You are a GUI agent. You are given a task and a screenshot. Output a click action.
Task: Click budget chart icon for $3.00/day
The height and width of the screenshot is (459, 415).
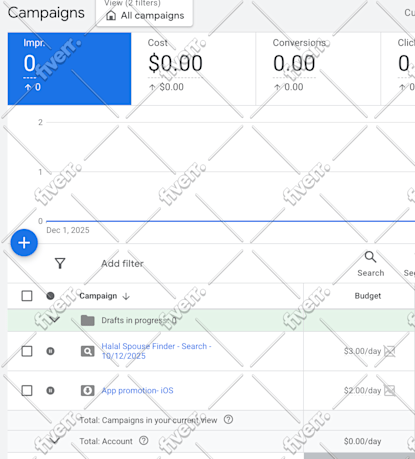(x=389, y=351)
